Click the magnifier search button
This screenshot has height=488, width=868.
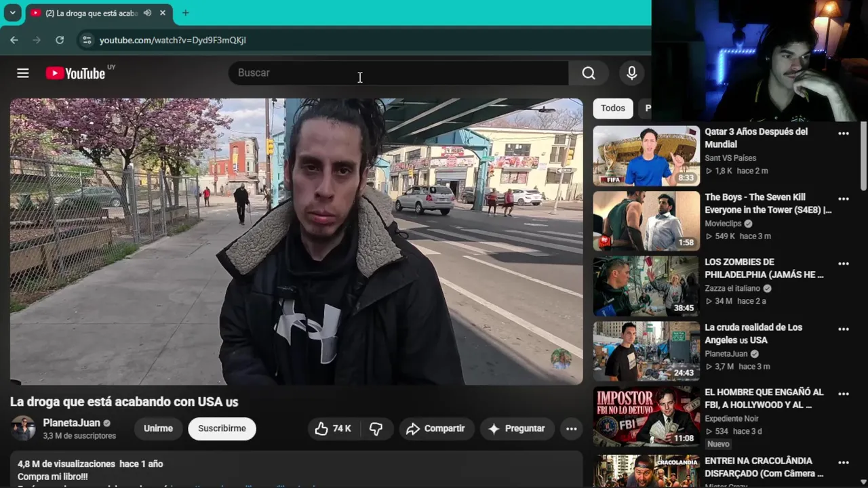589,73
